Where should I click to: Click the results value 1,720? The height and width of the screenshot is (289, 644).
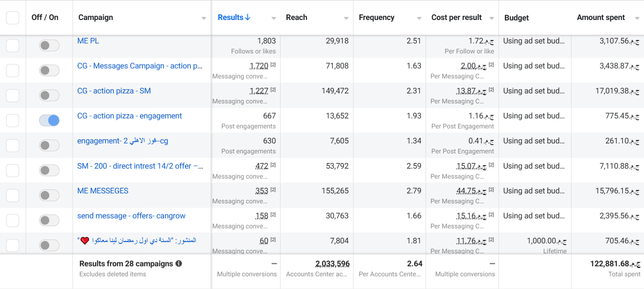(x=259, y=66)
